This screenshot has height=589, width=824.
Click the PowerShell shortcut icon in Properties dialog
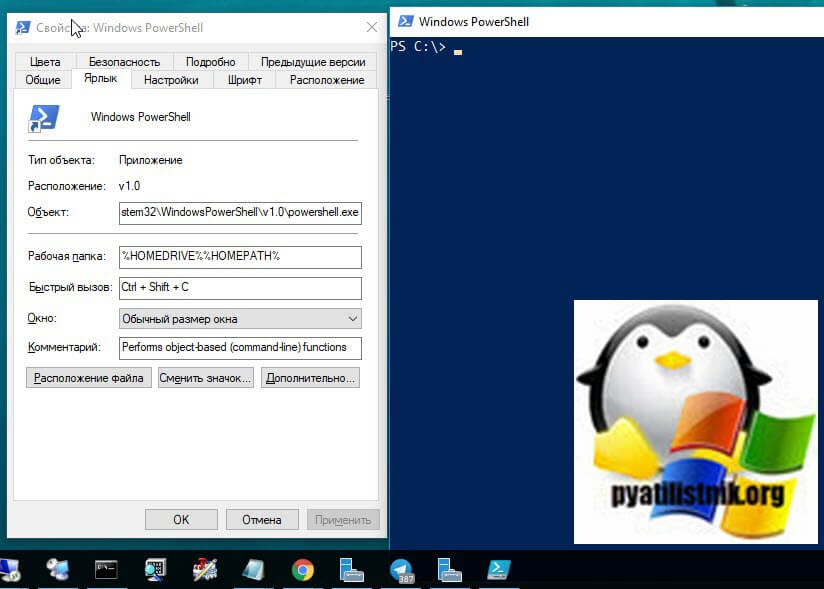(43, 118)
